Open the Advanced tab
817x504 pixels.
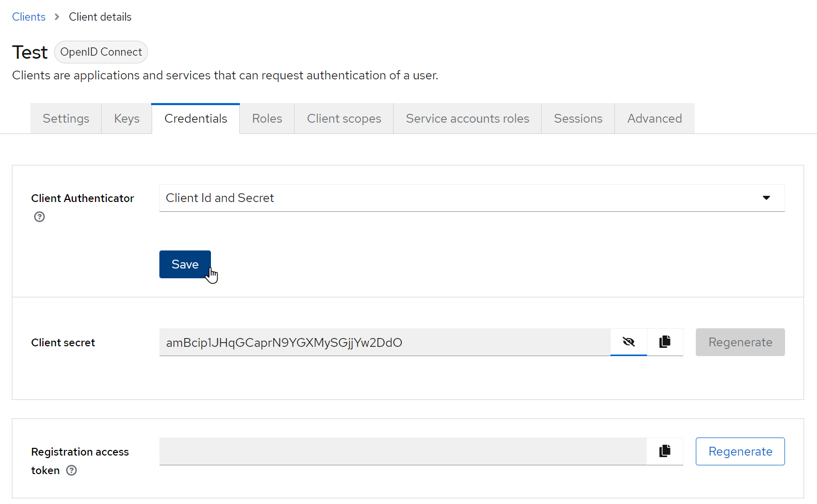pyautogui.click(x=655, y=119)
